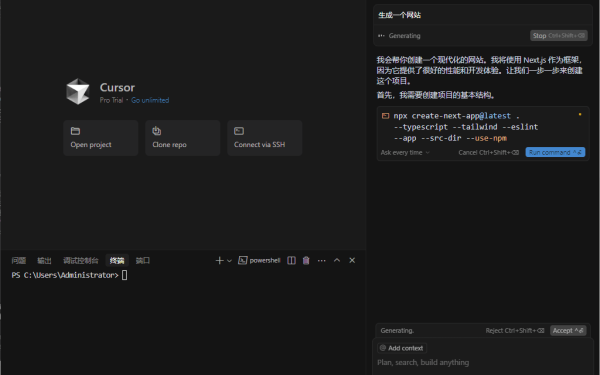Maximize the terminal panel chevron
This screenshot has height=375, width=600.
pyautogui.click(x=337, y=260)
